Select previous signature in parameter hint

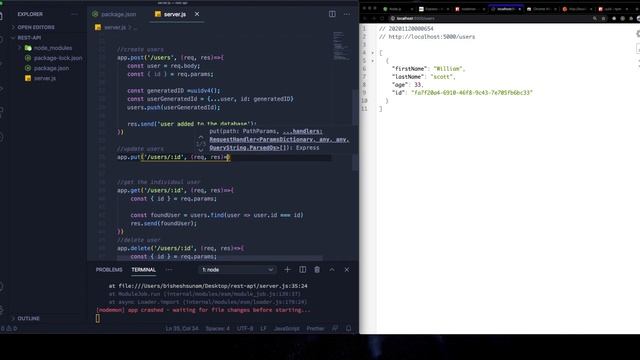coord(201,138)
